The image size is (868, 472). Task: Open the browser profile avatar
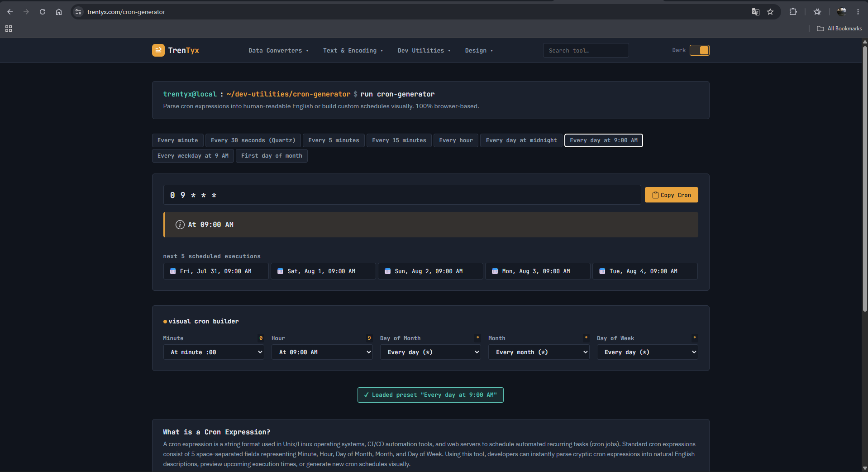(842, 12)
